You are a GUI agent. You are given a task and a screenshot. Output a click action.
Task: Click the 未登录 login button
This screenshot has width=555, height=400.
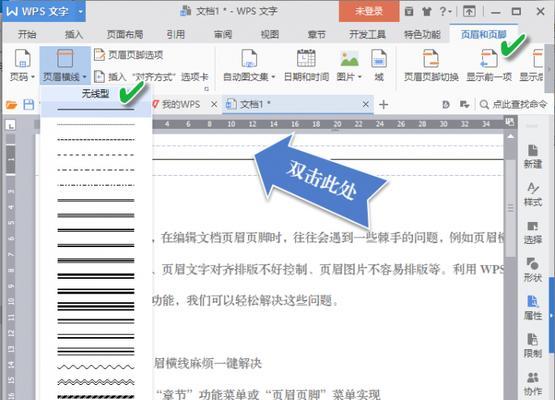(369, 11)
